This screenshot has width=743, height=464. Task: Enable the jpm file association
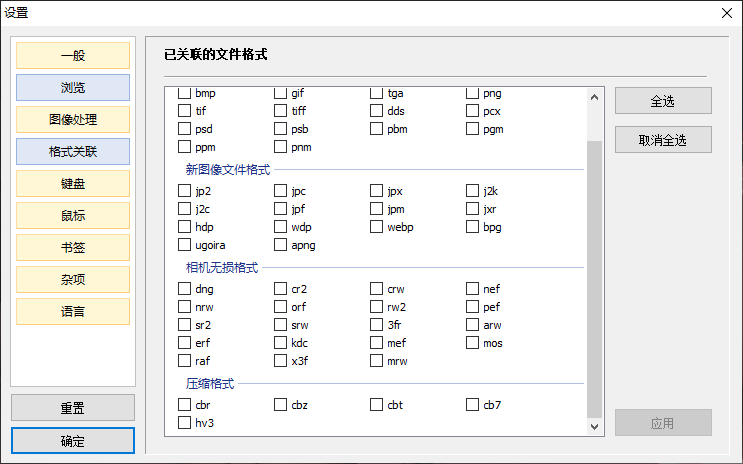pos(376,209)
